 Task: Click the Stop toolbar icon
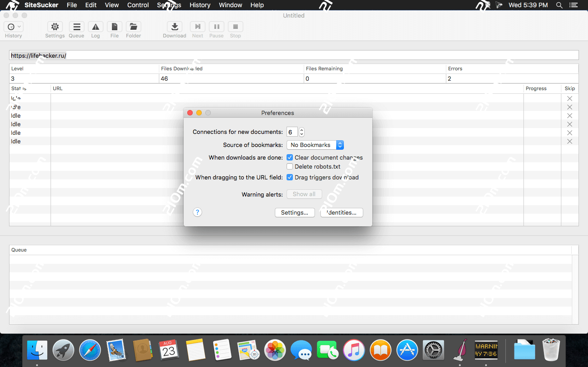[x=236, y=27]
